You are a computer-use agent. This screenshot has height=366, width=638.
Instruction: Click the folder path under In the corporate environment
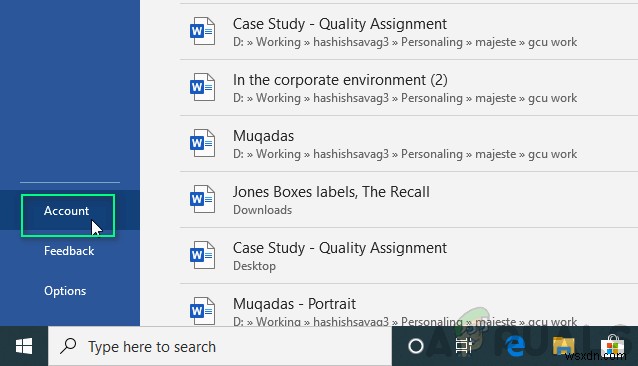[405, 98]
